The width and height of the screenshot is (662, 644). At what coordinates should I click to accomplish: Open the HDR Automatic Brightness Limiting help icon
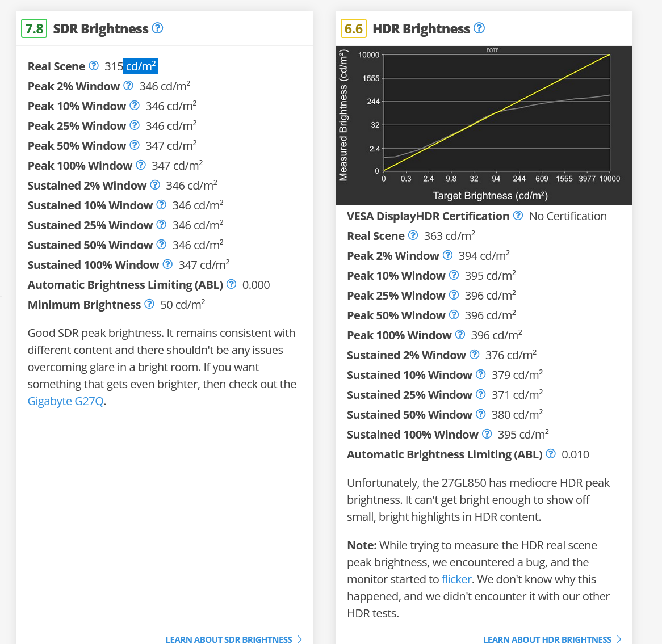click(x=550, y=454)
